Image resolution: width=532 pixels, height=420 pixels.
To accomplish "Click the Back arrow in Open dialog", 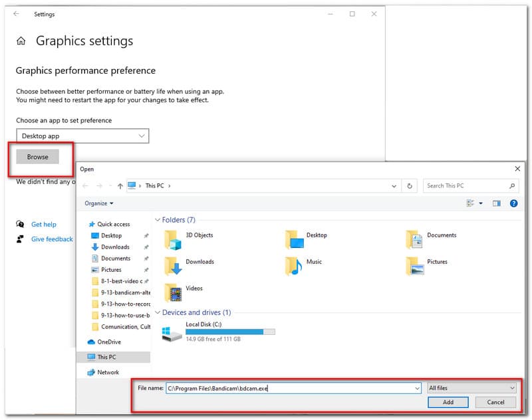I will 85,186.
